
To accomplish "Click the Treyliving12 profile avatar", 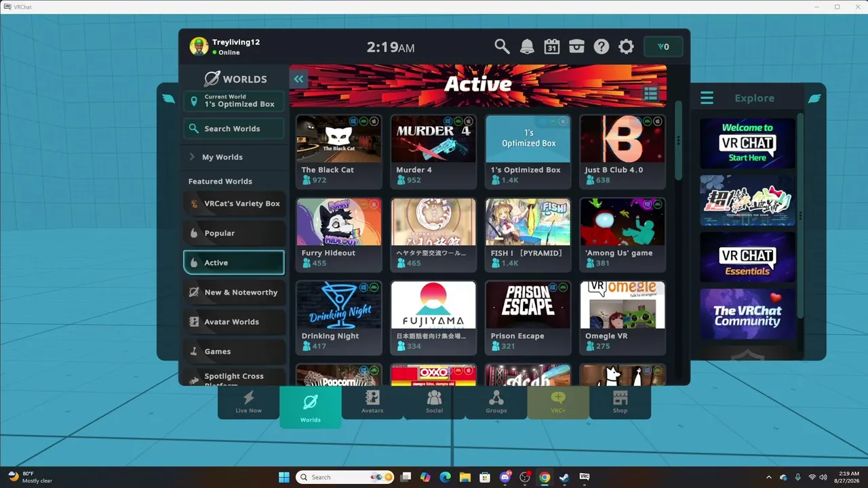I will click(x=199, y=46).
